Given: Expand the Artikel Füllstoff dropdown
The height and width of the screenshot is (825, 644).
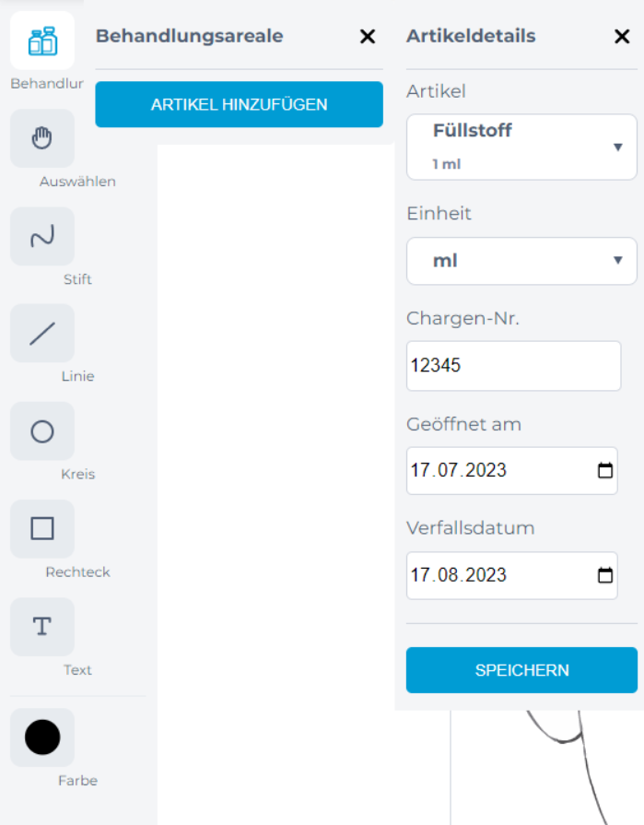Looking at the screenshot, I should coord(521,147).
